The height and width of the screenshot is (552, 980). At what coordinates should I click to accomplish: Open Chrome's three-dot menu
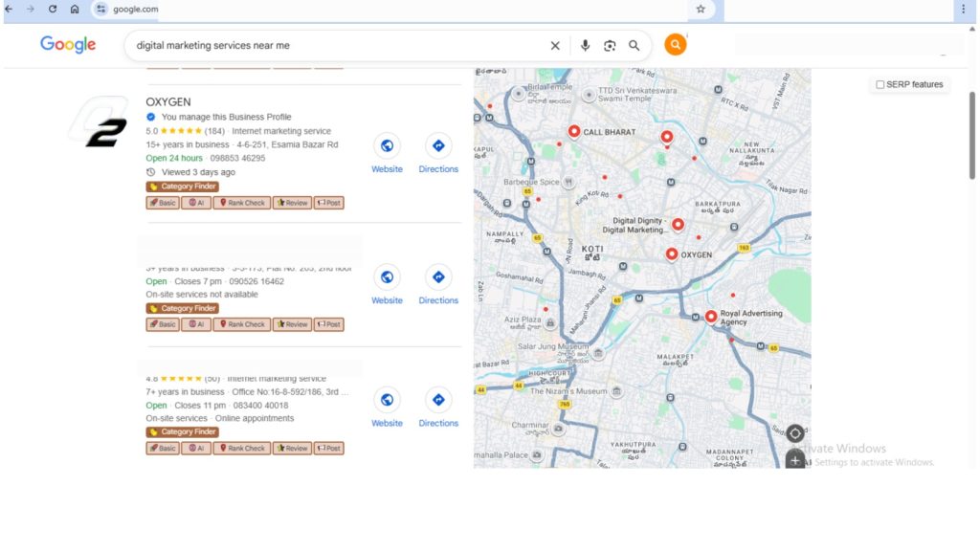[x=964, y=9]
